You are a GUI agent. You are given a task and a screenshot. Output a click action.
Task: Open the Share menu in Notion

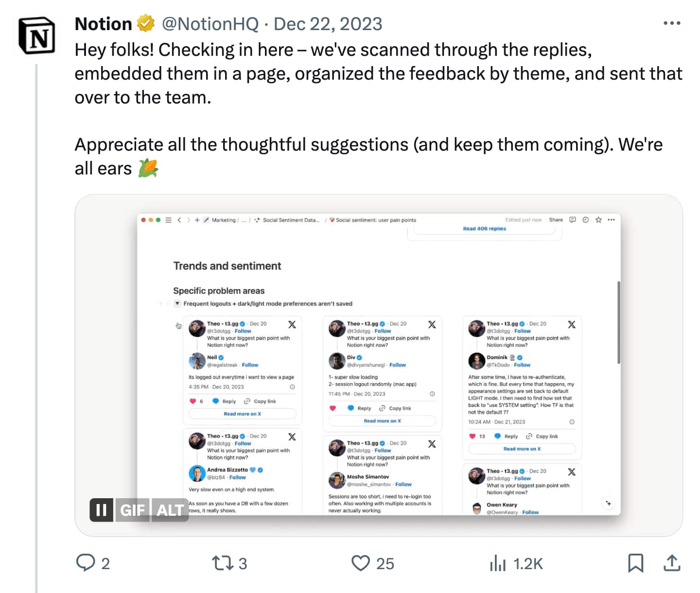coord(556,220)
